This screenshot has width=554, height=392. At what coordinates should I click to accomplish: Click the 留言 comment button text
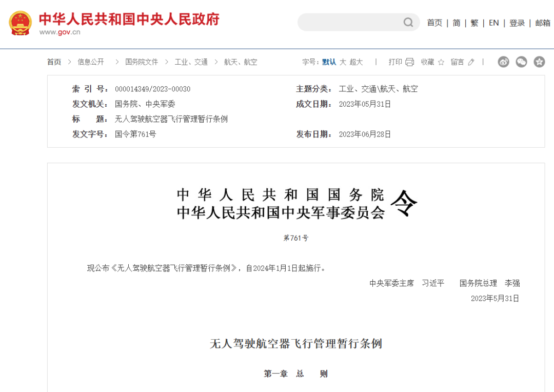(457, 62)
